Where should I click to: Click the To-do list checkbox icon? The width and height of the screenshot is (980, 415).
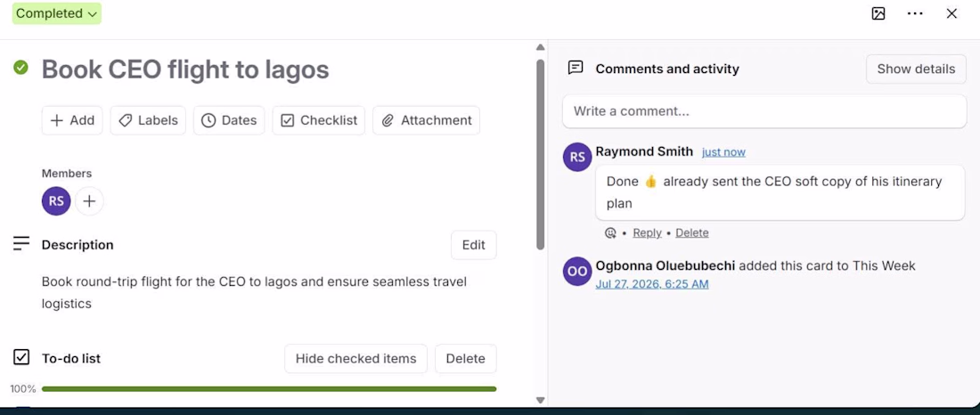21,357
